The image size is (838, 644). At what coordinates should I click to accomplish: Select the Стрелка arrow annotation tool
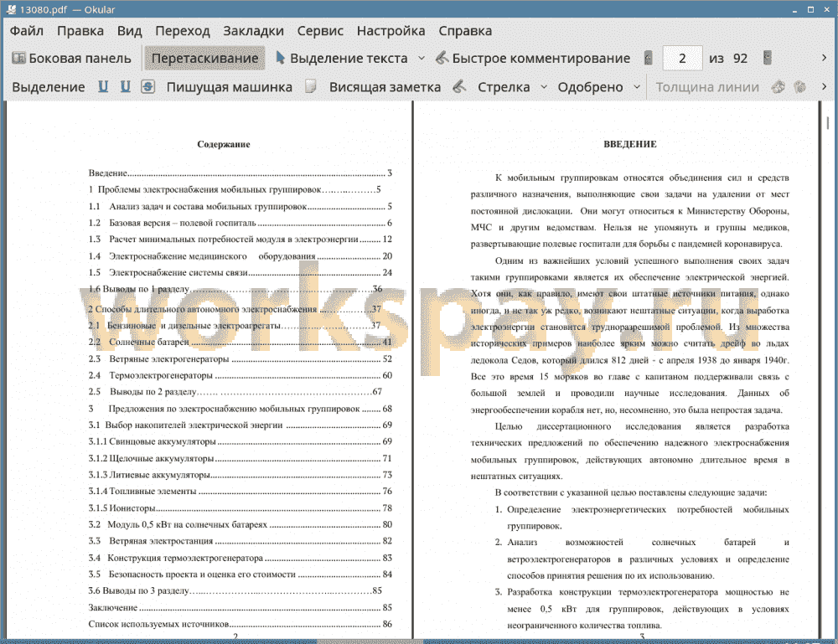tap(504, 87)
